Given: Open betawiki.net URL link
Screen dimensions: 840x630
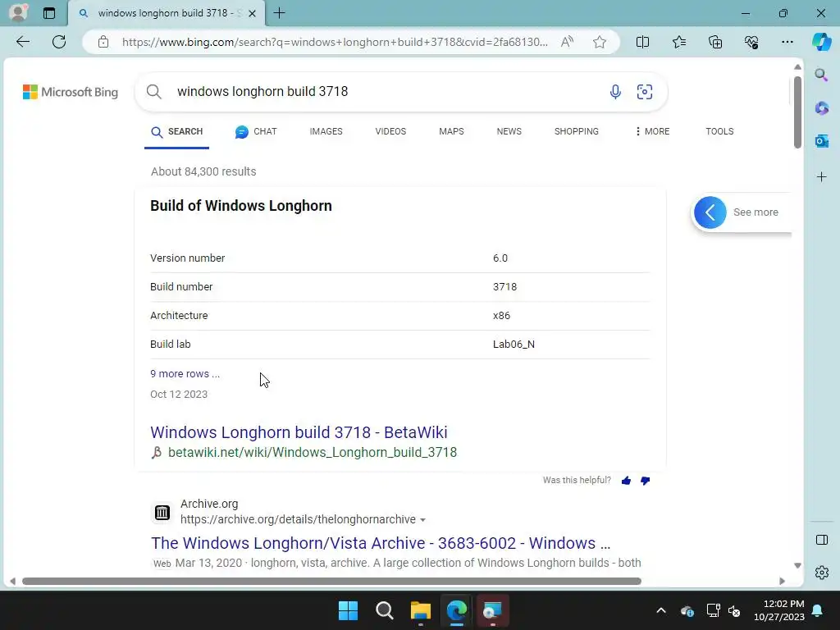Looking at the screenshot, I should click(x=313, y=453).
